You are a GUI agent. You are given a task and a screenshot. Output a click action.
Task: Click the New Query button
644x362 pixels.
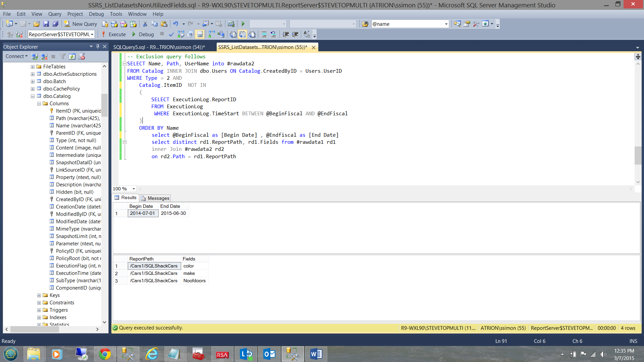click(x=80, y=24)
